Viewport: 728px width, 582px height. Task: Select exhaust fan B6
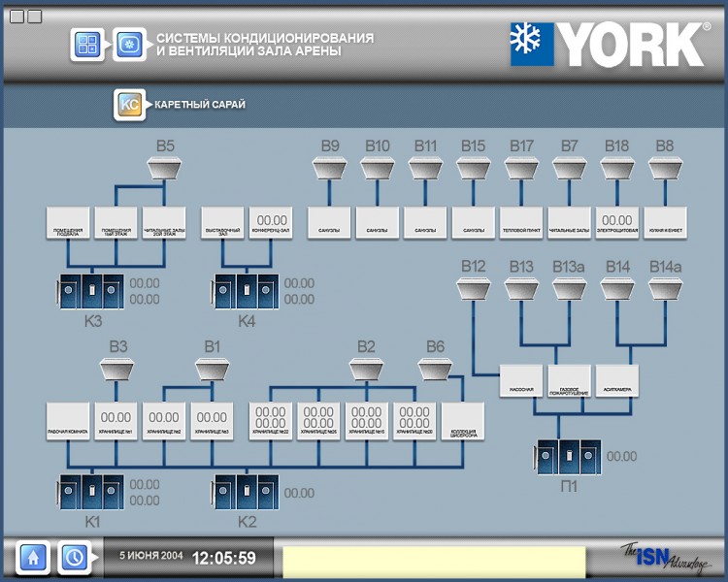[435, 369]
